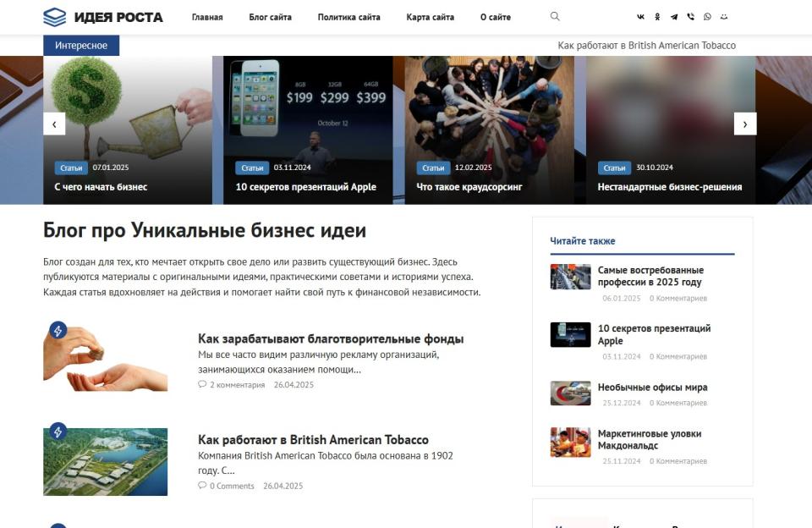Click the smiley face social icon
Image resolution: width=812 pixels, height=528 pixels.
tap(724, 17)
